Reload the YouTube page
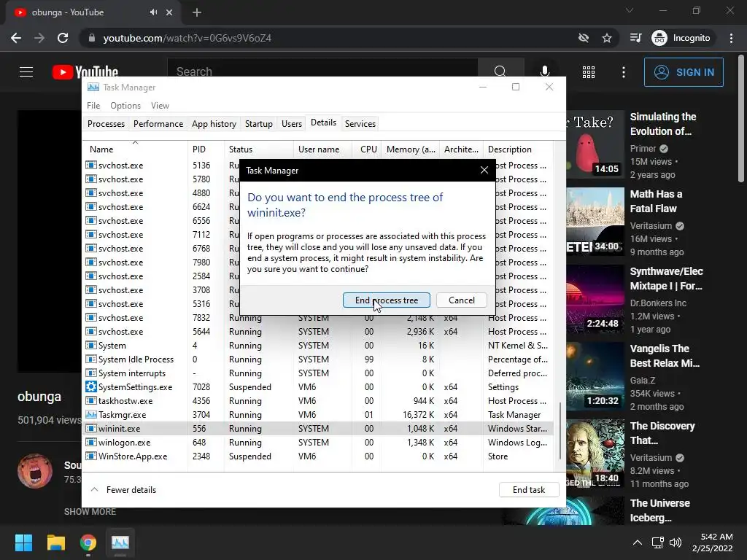747x560 pixels. [63, 38]
